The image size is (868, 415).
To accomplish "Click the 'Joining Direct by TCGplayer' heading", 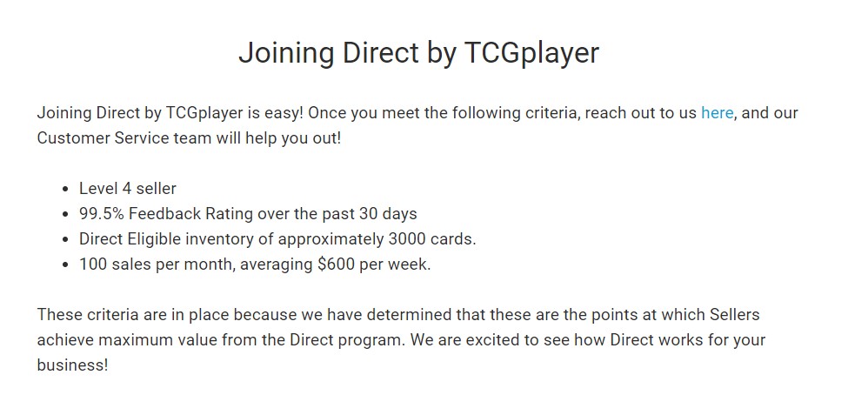I will coord(418,52).
